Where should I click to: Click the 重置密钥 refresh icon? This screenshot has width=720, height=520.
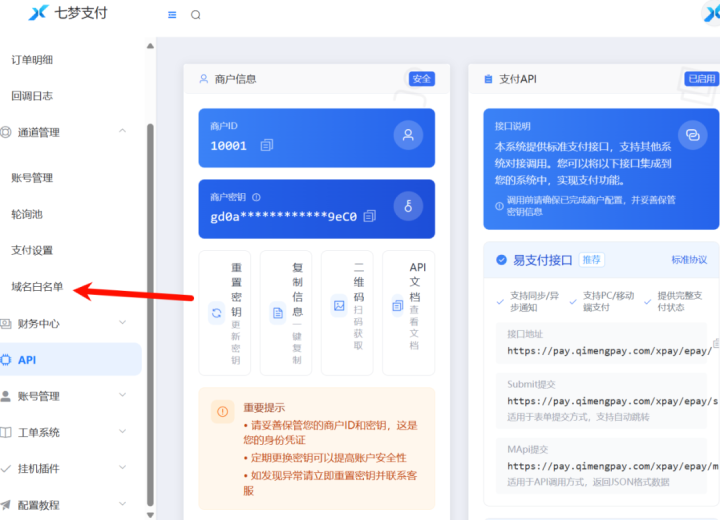[217, 313]
